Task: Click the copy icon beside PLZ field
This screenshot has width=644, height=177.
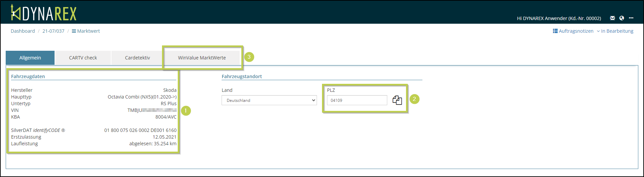Action: pos(397,100)
